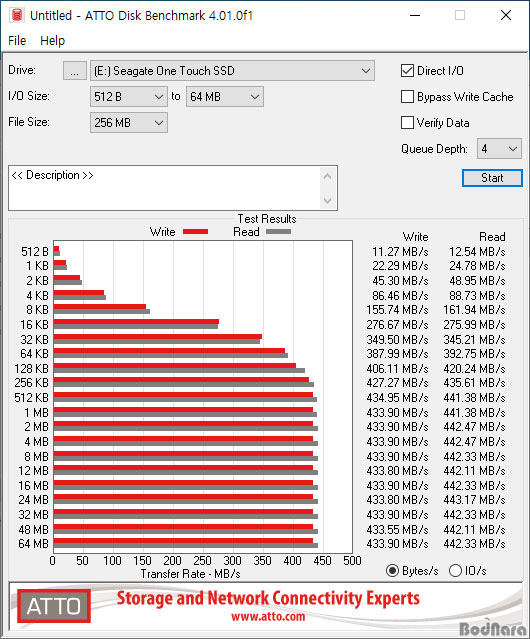Select the Bytes/s radio button
The width and height of the screenshot is (530, 639).
[392, 571]
